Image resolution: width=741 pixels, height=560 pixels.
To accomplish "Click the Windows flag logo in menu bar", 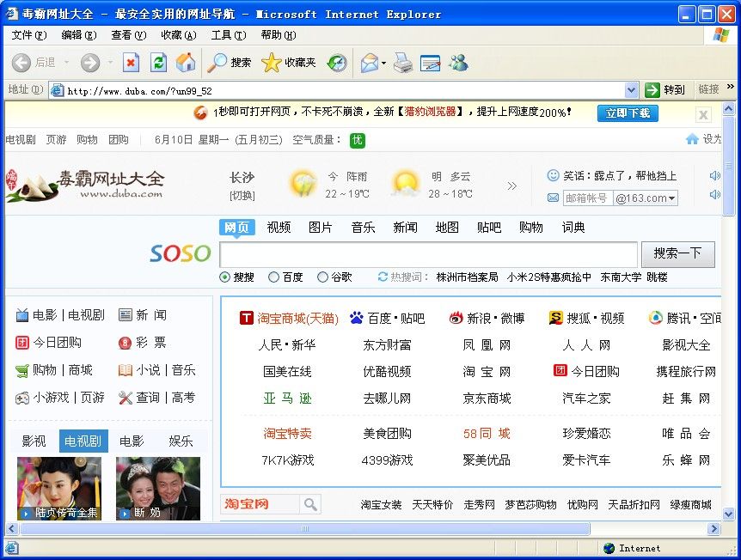I will coord(721,35).
